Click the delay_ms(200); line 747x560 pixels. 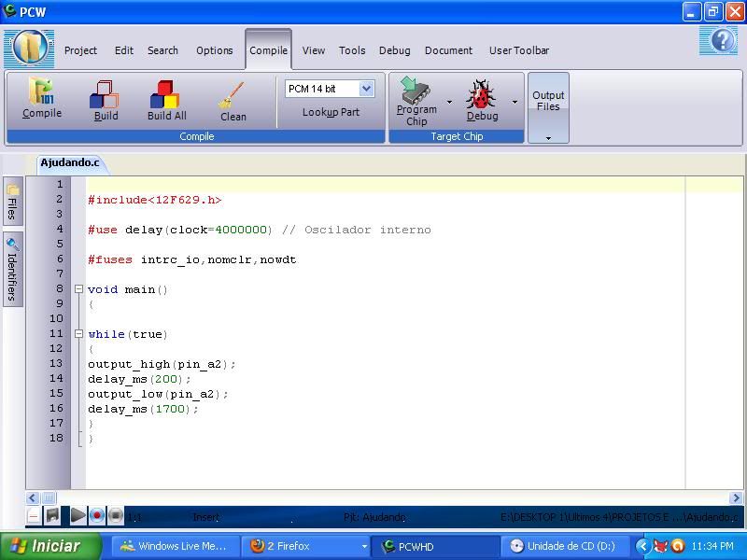tap(139, 379)
